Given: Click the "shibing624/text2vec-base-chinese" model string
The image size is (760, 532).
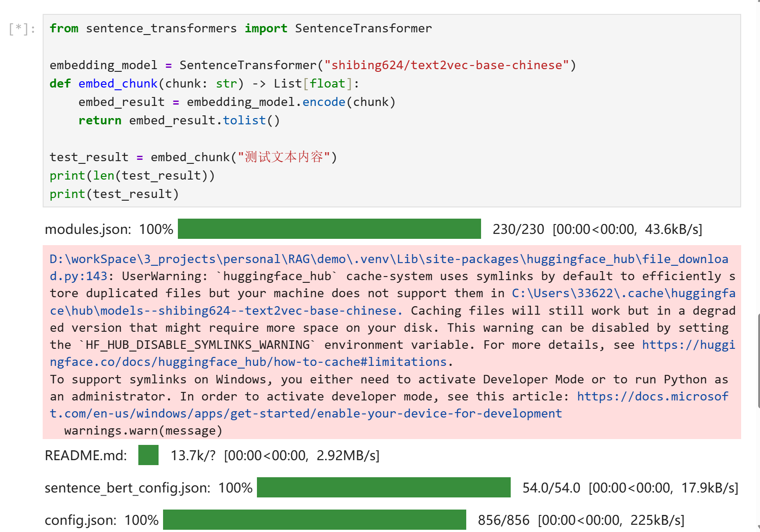Looking at the screenshot, I should [446, 65].
